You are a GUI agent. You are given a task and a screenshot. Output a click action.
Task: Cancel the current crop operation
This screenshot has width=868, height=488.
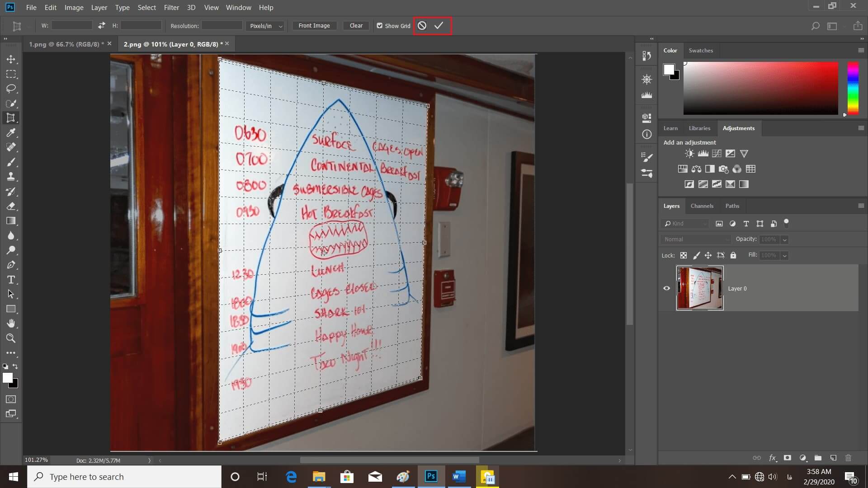(x=422, y=26)
